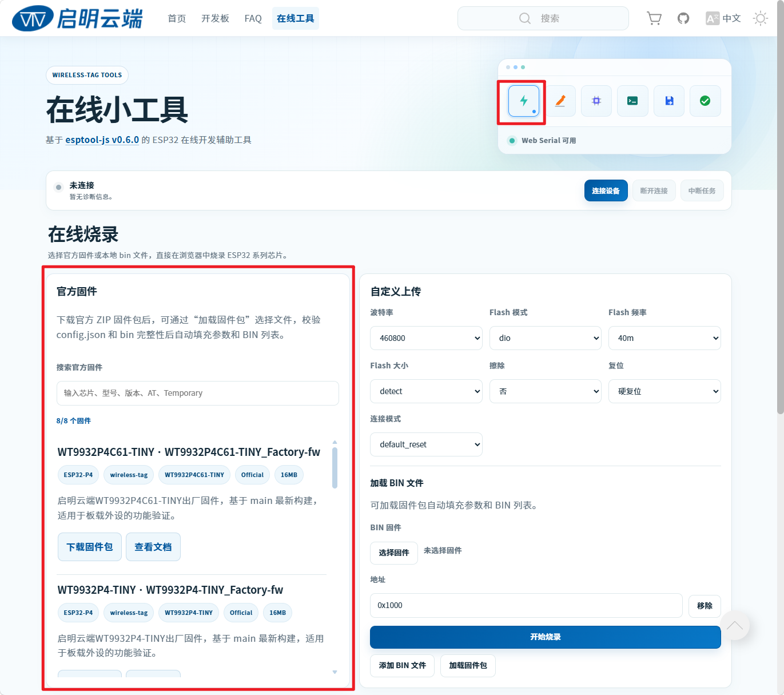Click 查看文档 for WT9932P4C61-TINY firmware
The image size is (784, 695).
pyautogui.click(x=153, y=547)
